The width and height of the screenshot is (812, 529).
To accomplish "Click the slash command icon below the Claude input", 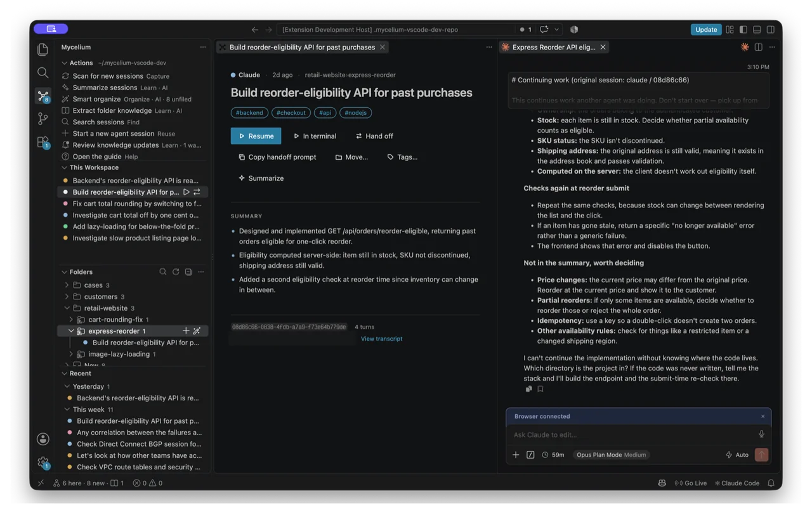I will pos(530,455).
